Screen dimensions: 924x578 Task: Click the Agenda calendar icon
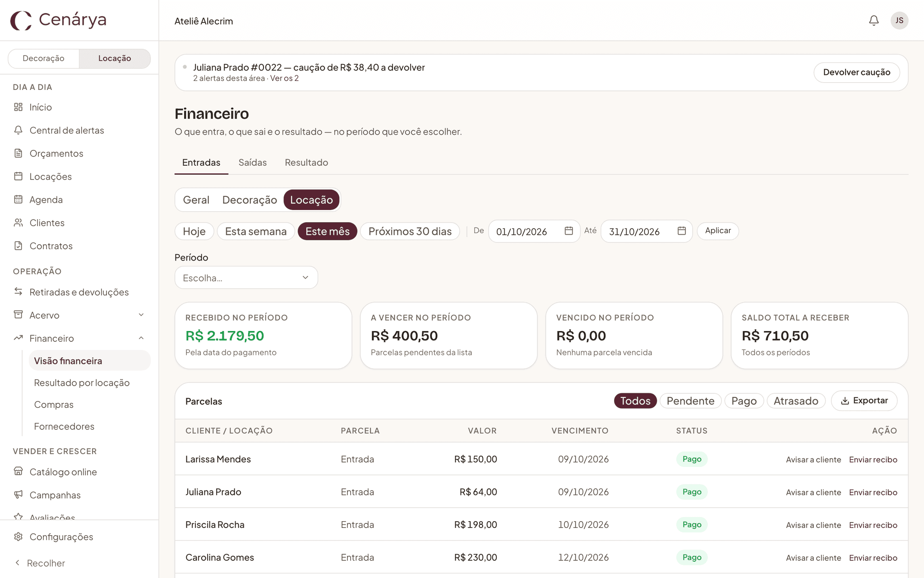coord(18,199)
